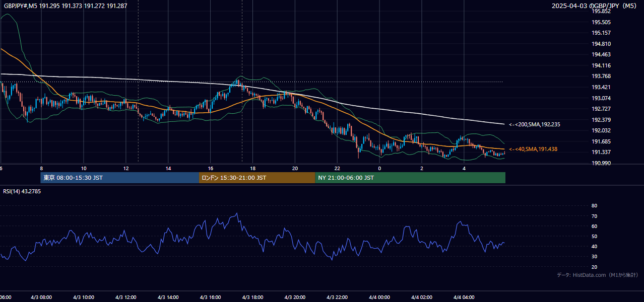The height and width of the screenshot is (302, 644).
Task: Click price axis value 191.337
Action: 601,152
